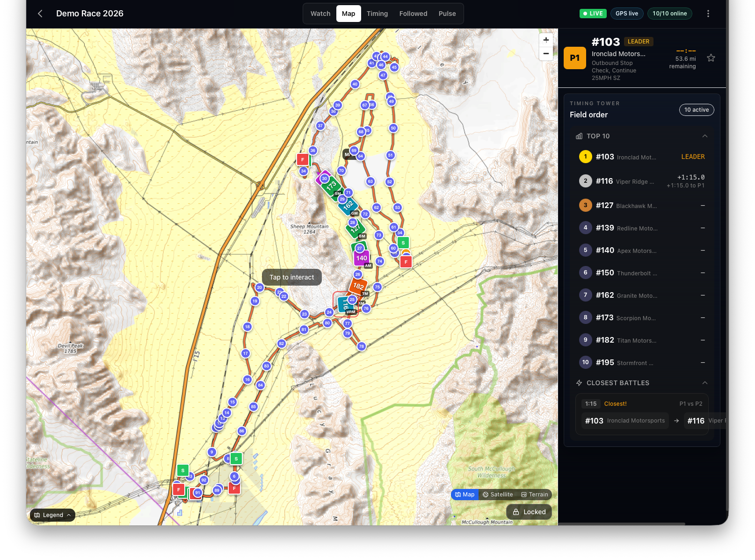The image size is (755, 560).
Task: Zoom in on the map
Action: [x=546, y=40]
